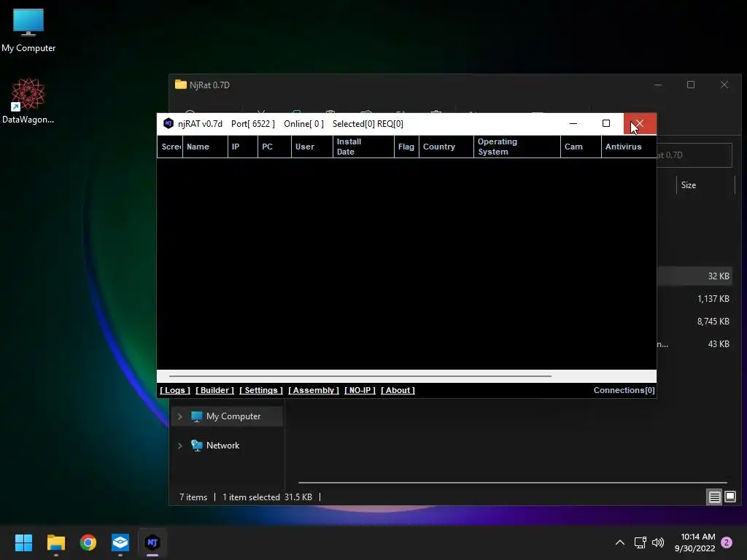Open the Settings link
747x560 pixels.
(261, 390)
